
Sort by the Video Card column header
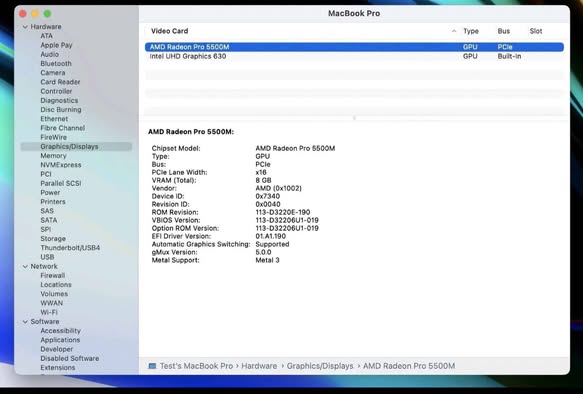pyautogui.click(x=170, y=31)
